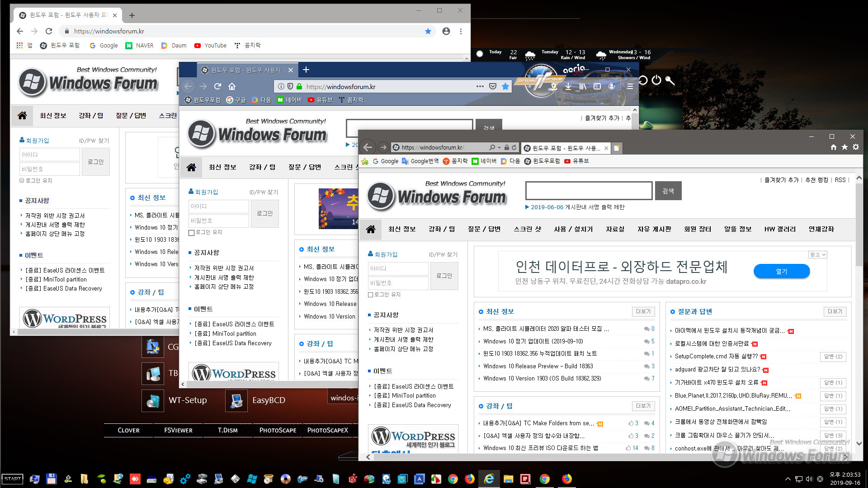Screen dimensions: 868x488
Task: Launch WT-Setup from desktop launcher
Action: [175, 400]
